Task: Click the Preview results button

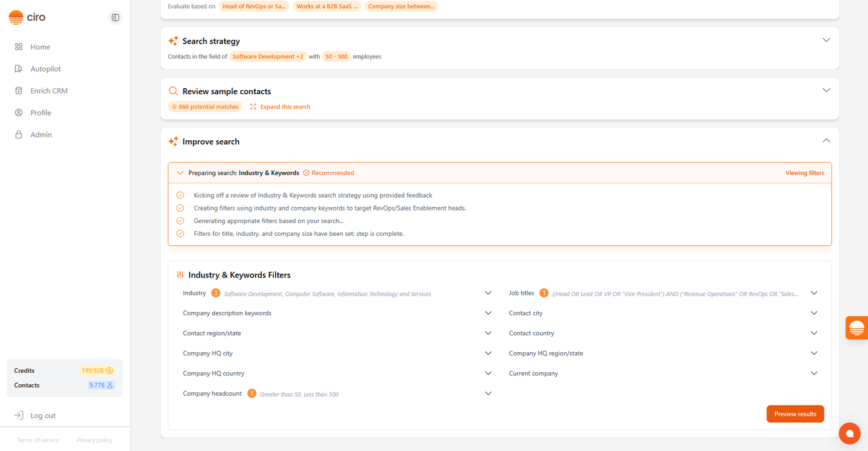Action: 795,414
